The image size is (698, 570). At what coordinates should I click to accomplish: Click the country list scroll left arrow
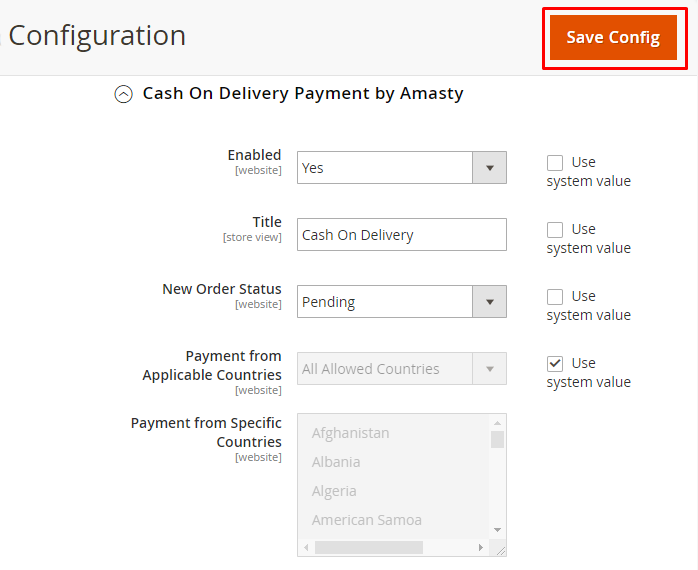pos(306,547)
